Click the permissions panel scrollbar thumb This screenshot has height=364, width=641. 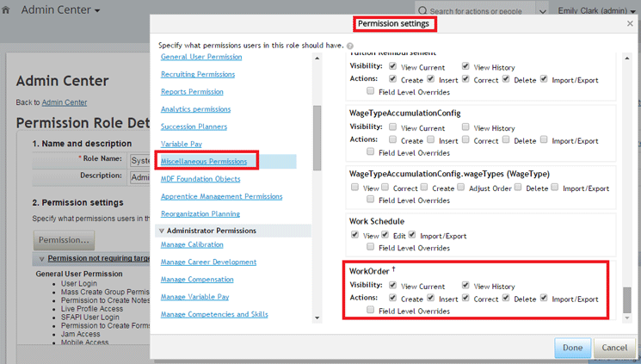coord(627,300)
